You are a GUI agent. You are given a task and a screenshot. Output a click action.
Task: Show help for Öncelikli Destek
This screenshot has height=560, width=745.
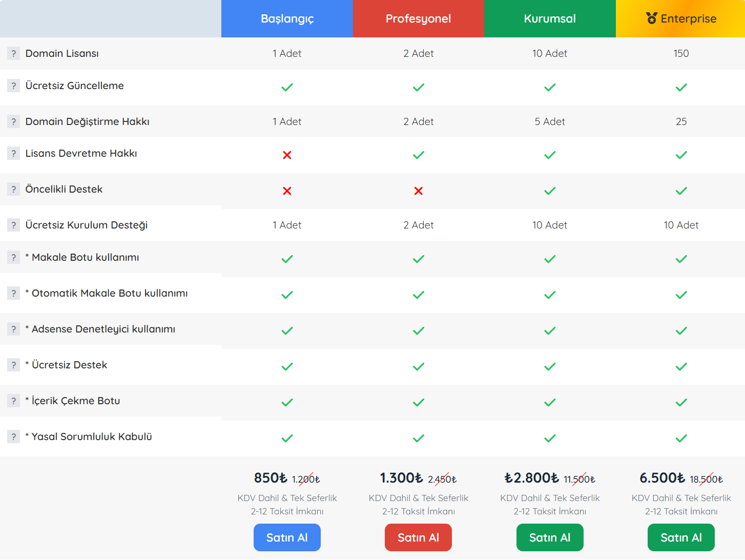pos(13,189)
